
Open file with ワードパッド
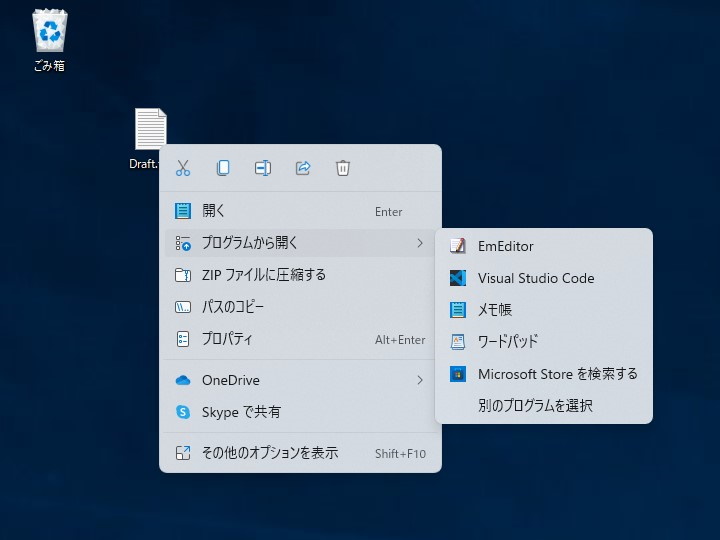tap(544, 342)
